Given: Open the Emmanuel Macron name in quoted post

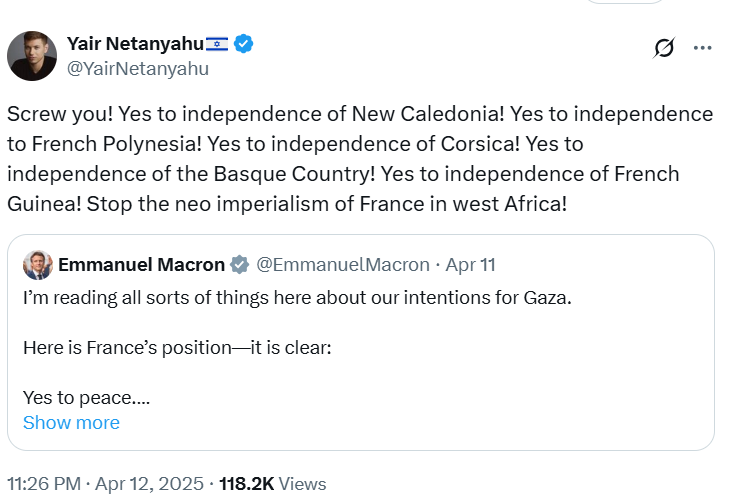Looking at the screenshot, I should pyautogui.click(x=141, y=265).
